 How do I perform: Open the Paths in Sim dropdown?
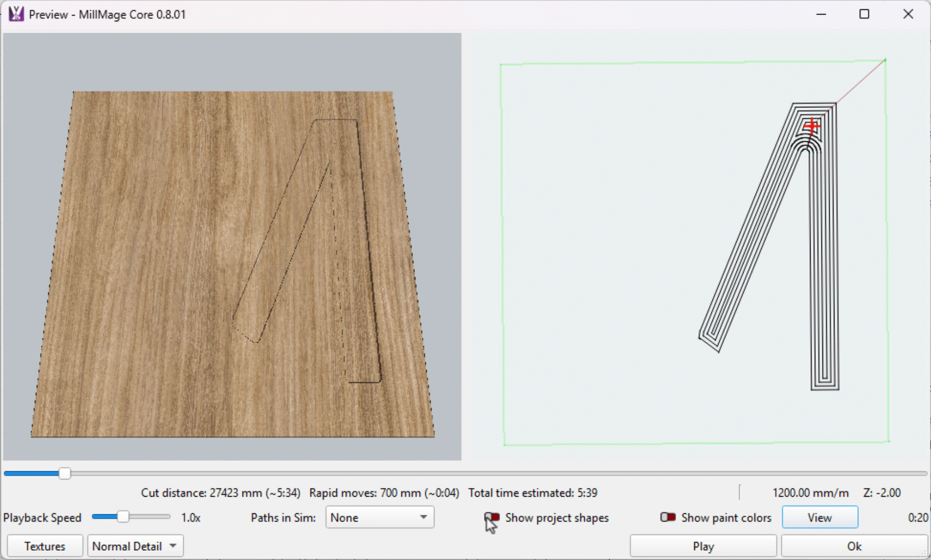(x=380, y=517)
